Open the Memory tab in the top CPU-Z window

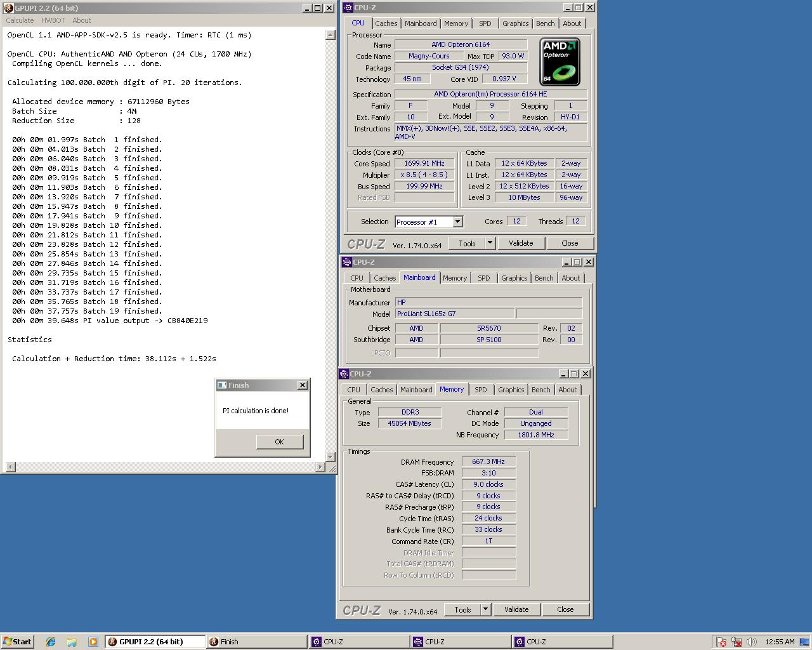[x=456, y=23]
